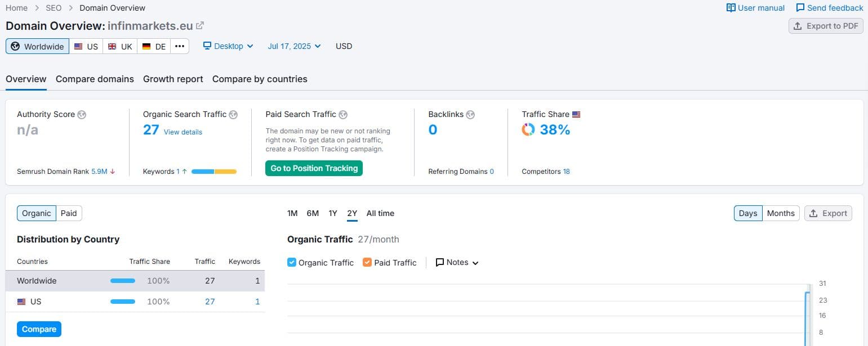Click Competitors count 18

(566, 172)
